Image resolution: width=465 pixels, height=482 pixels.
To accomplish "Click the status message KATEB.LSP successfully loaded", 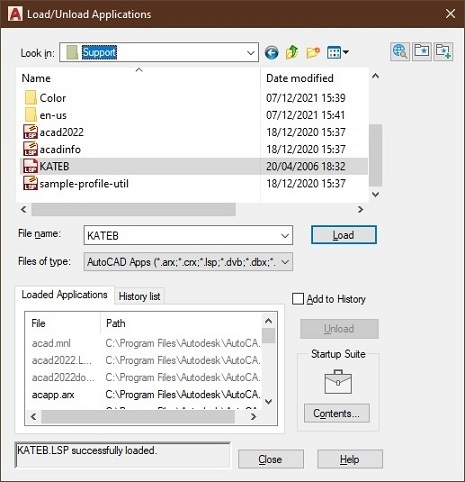I will 87,451.
